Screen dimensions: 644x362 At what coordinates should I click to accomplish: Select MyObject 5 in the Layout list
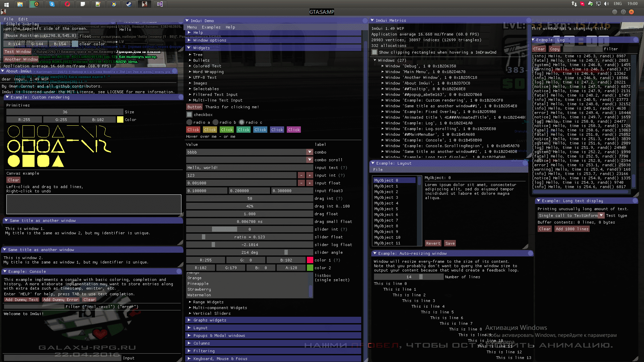tap(394, 209)
